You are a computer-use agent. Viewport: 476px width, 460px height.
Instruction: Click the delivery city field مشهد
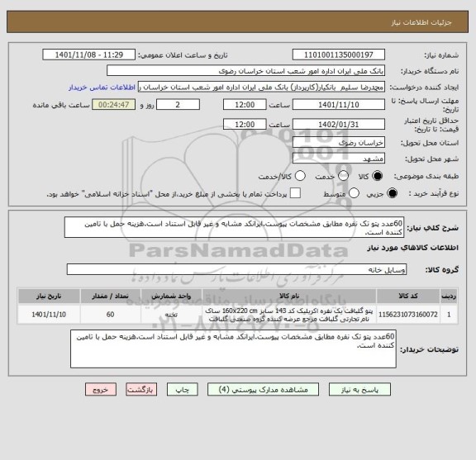tap(339, 159)
